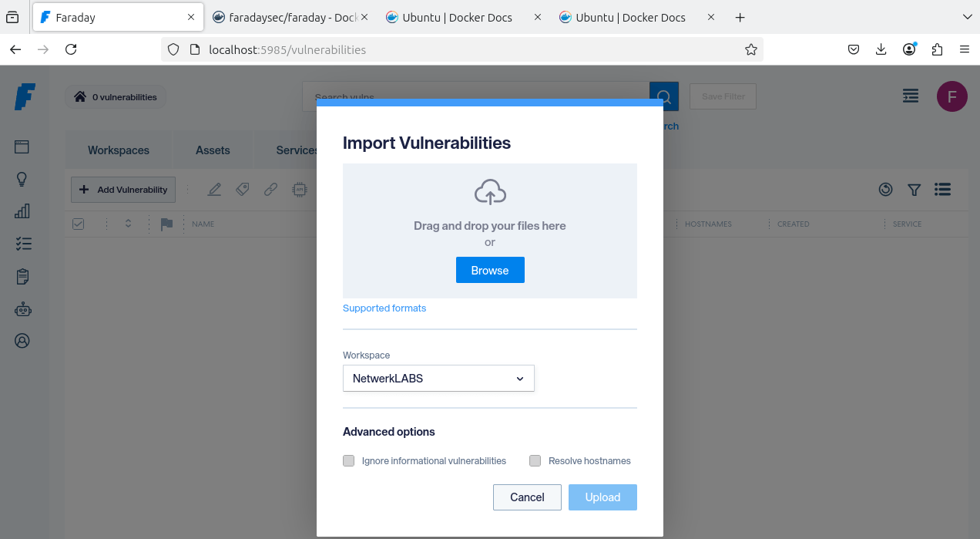Viewport: 980px width, 539px height.
Task: Click the history restore icon above the vulnerability list
Action: pos(885,189)
